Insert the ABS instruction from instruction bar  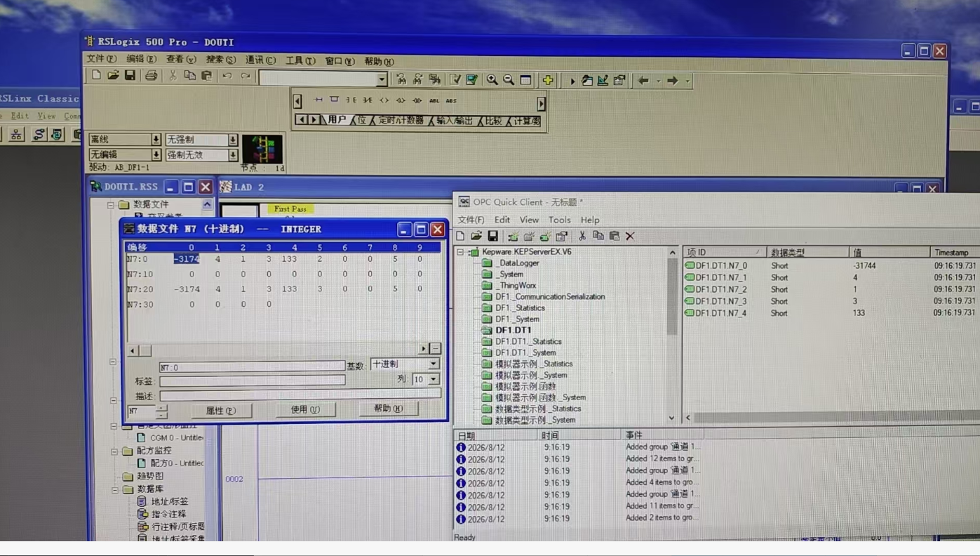pos(451,100)
